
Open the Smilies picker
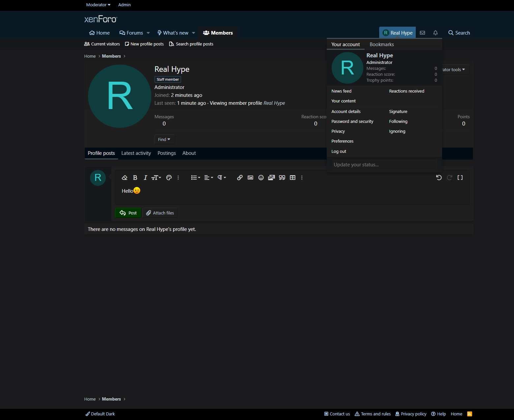tap(261, 178)
